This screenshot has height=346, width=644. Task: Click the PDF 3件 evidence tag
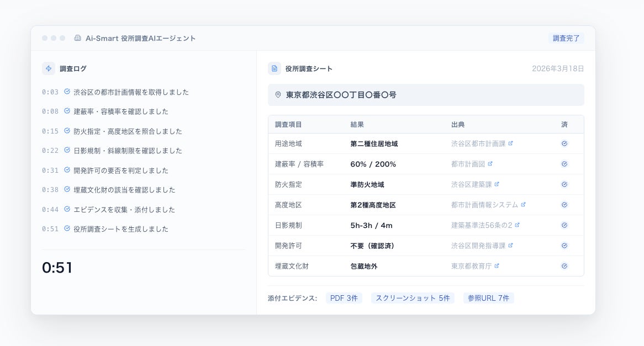coord(344,298)
